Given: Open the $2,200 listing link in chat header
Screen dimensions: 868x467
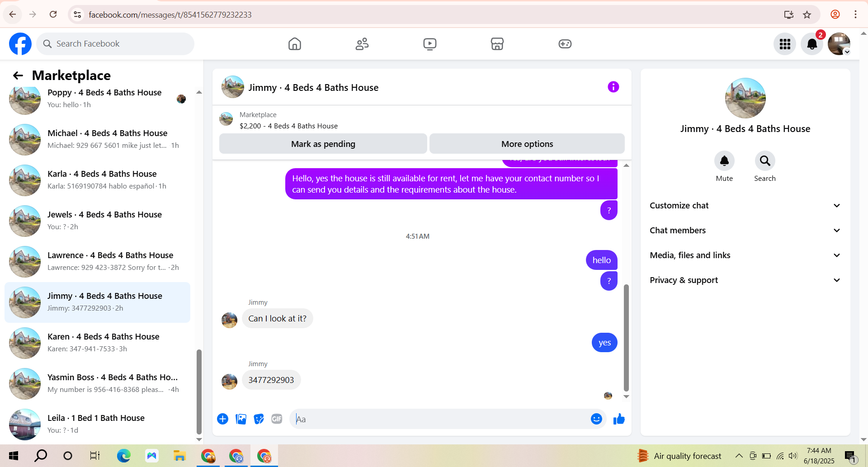Looking at the screenshot, I should (x=288, y=126).
